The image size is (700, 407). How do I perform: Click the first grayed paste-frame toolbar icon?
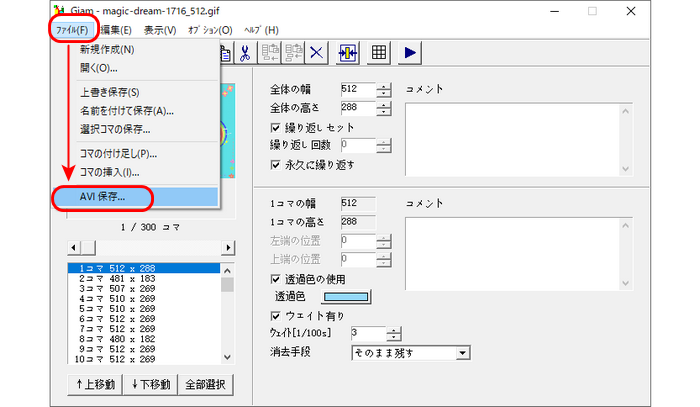(270, 53)
